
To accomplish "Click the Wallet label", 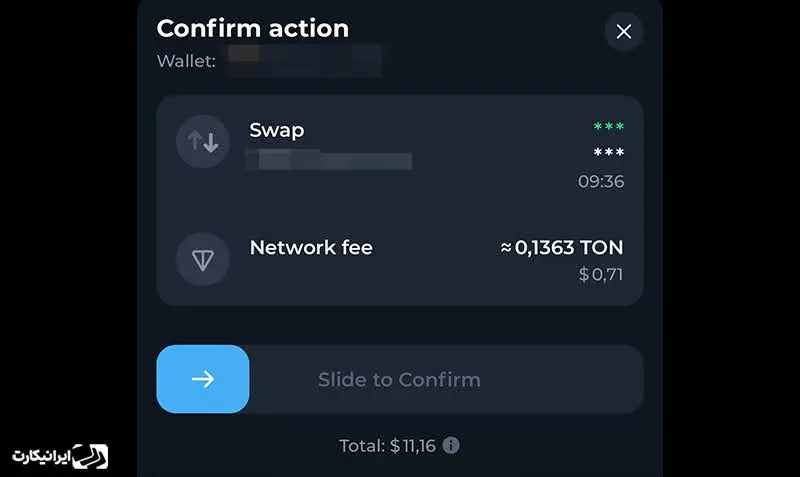I will (186, 61).
